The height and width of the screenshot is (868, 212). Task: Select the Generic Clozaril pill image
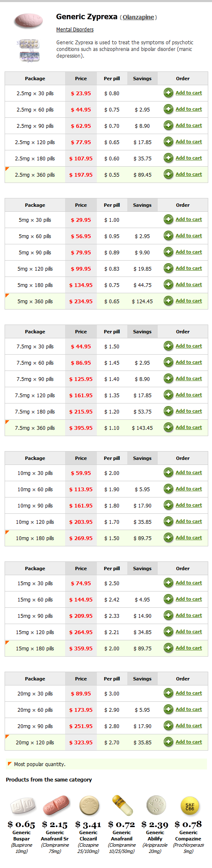point(89,806)
